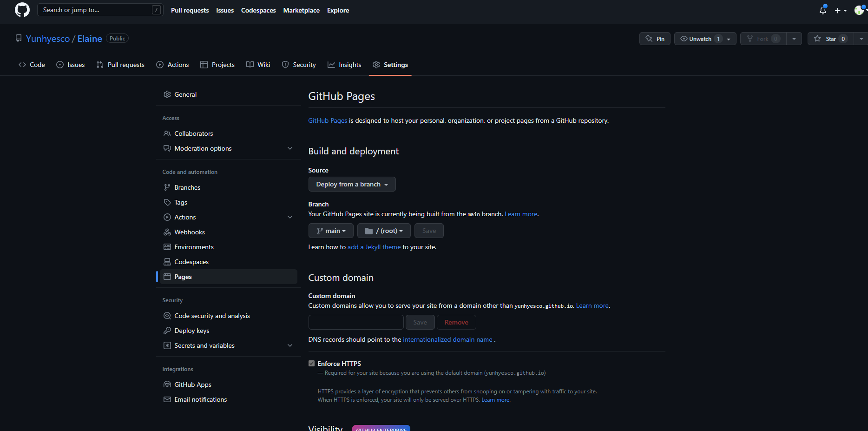
Task: Switch to the Issues repository tab
Action: (71, 65)
